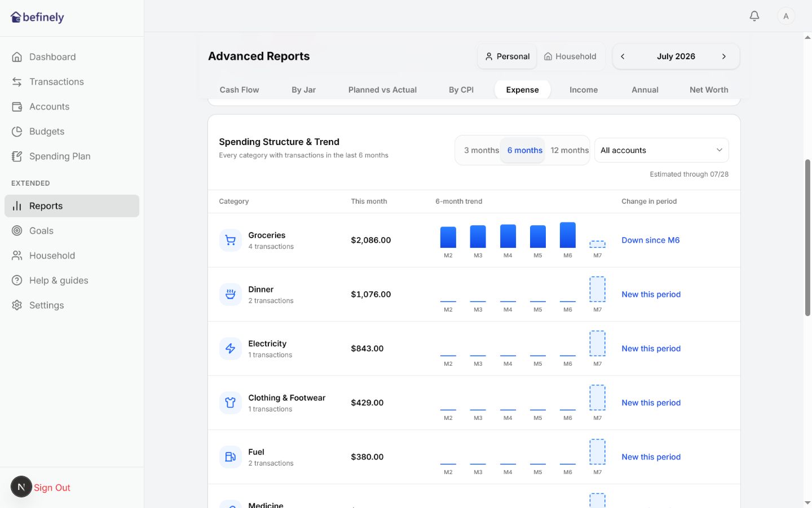The image size is (812, 508).
Task: Open Help & guides page
Action: tap(72, 281)
